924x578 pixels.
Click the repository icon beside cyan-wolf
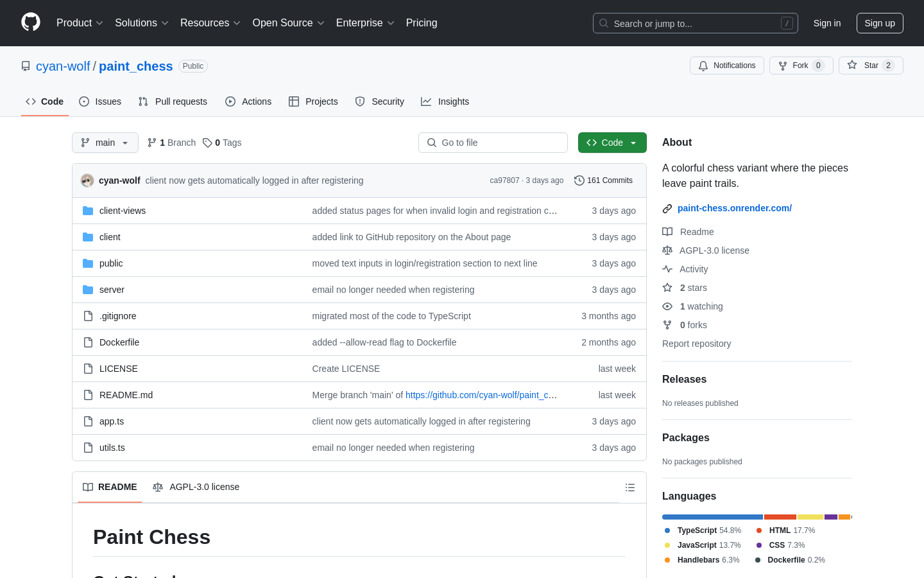pos(26,66)
